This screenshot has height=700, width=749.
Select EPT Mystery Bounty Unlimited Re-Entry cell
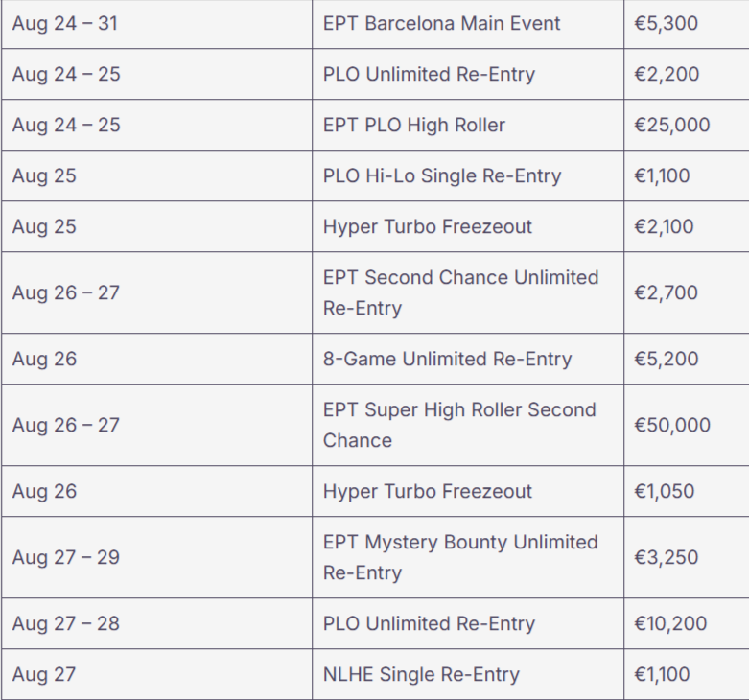point(460,557)
